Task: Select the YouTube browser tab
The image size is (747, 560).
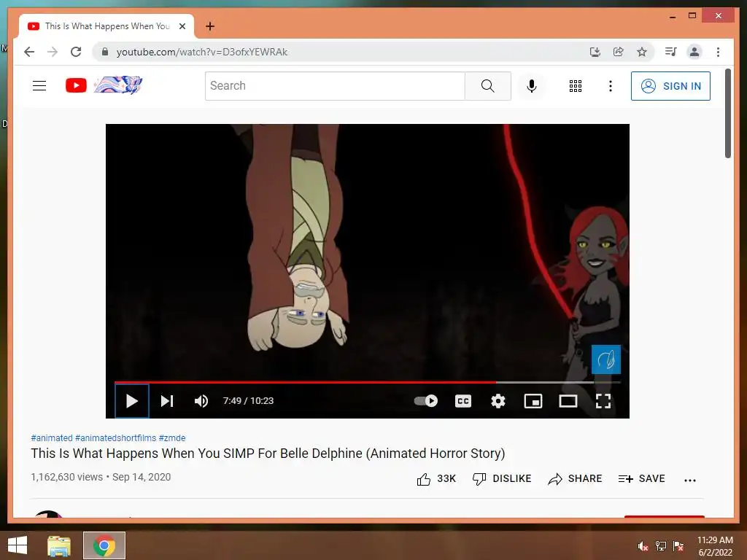Action: click(107, 26)
